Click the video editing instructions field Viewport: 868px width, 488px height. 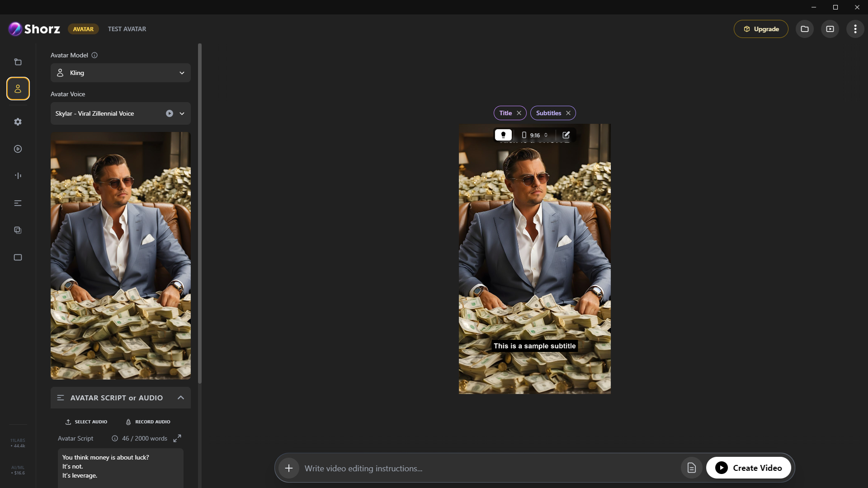tap(488, 468)
